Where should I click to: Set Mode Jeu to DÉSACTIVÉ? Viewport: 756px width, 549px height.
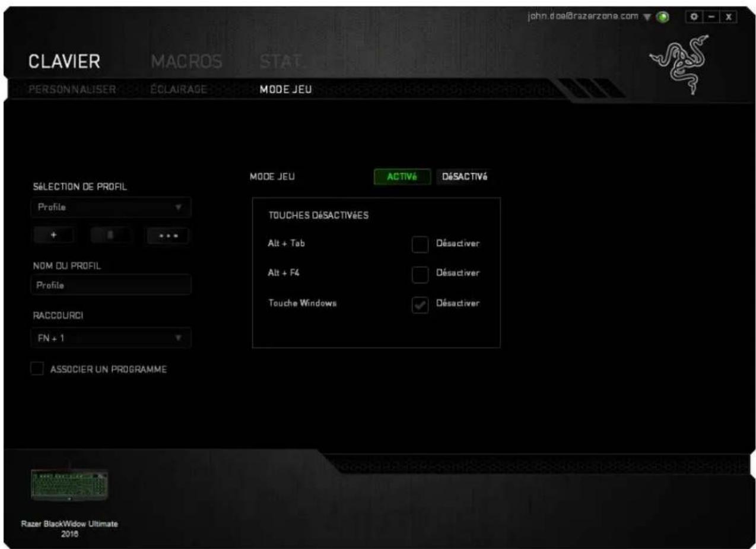click(465, 177)
